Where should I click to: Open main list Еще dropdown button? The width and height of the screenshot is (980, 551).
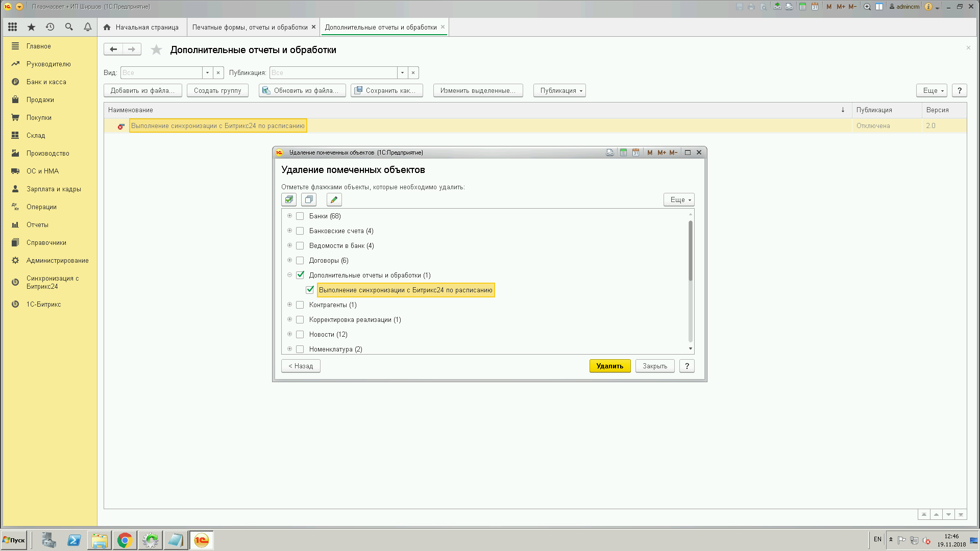tap(932, 90)
